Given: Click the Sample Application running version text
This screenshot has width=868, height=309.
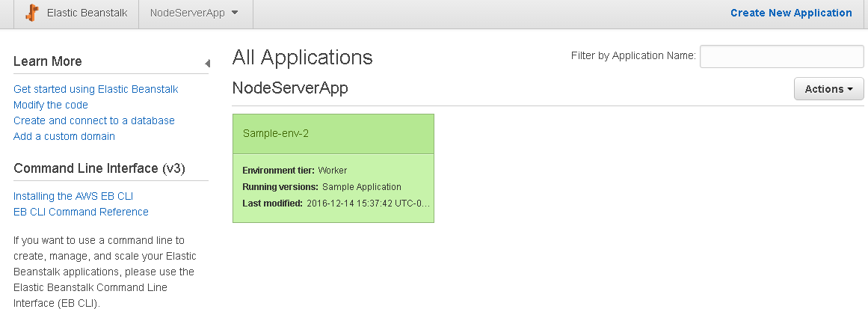Looking at the screenshot, I should pos(362,186).
